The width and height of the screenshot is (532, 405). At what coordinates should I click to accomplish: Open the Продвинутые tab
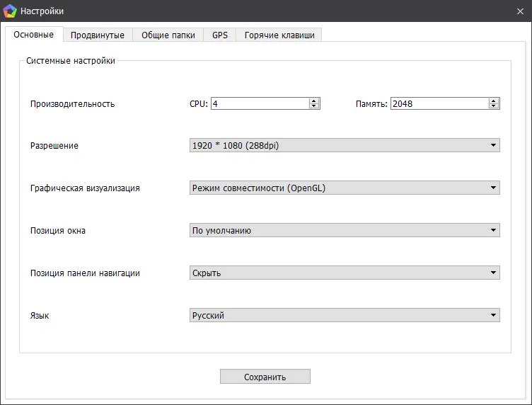point(98,35)
